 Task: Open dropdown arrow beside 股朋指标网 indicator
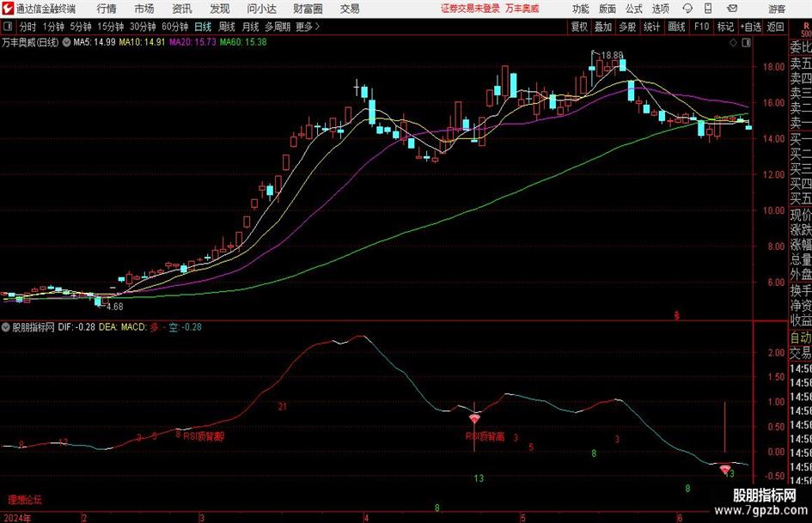click(6, 327)
